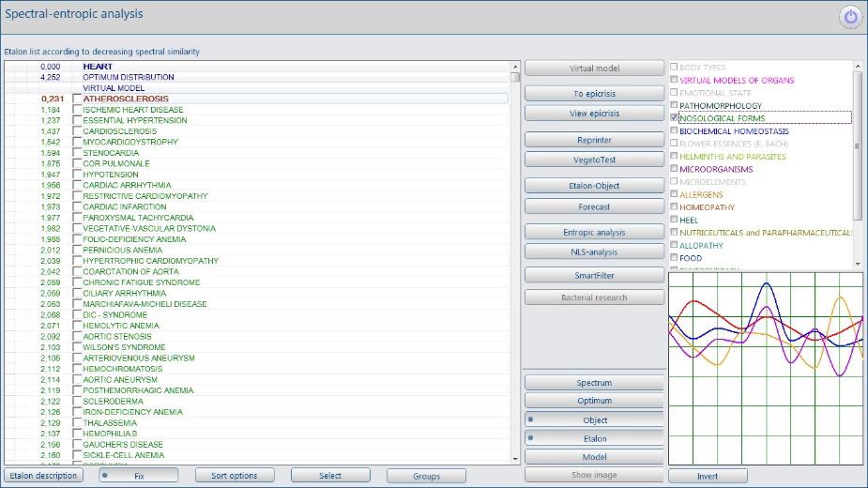
Task: Tick the Microorganisms checkbox
Action: (675, 169)
